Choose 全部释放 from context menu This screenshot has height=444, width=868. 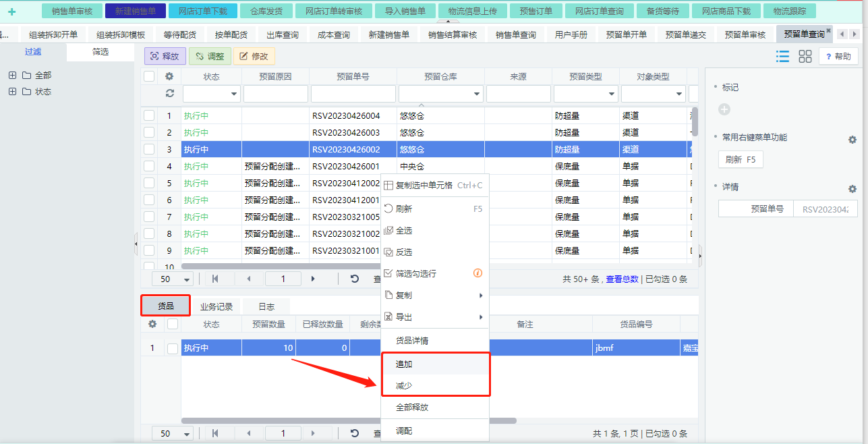point(434,407)
